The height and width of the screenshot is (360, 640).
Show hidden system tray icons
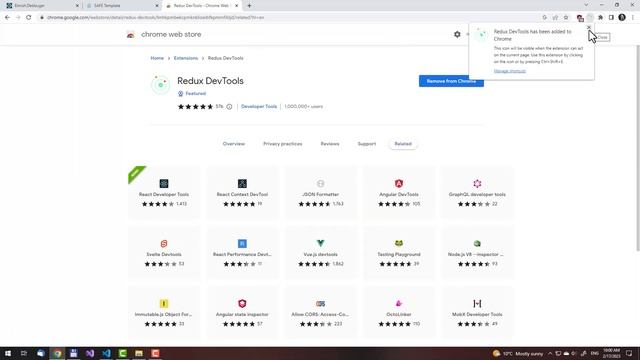(x=550, y=353)
